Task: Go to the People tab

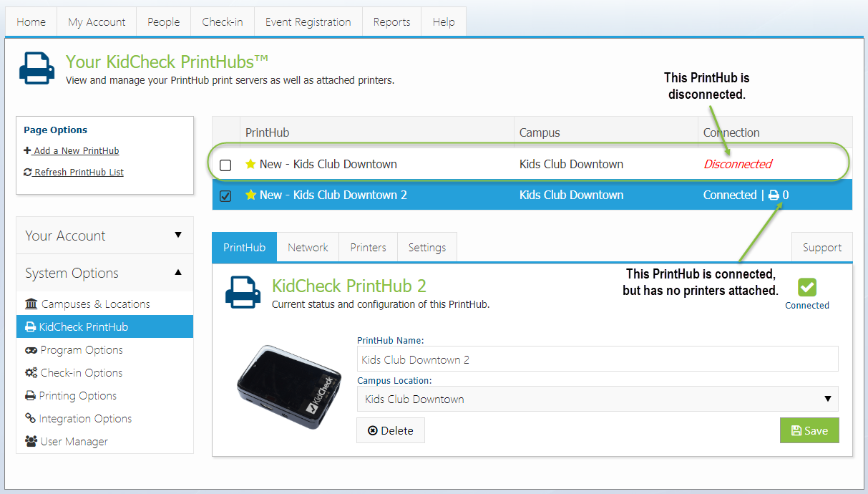Action: coord(164,21)
